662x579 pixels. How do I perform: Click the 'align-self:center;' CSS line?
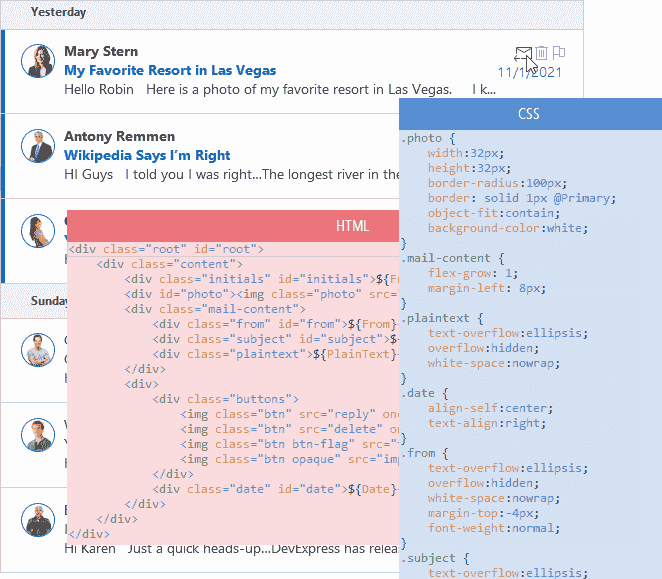[491, 408]
